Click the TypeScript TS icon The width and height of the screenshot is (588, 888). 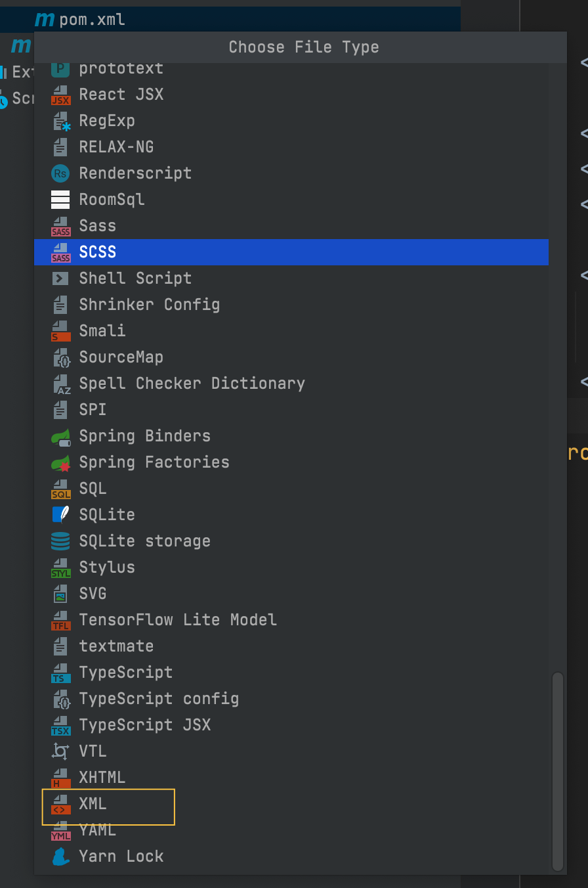click(x=60, y=673)
